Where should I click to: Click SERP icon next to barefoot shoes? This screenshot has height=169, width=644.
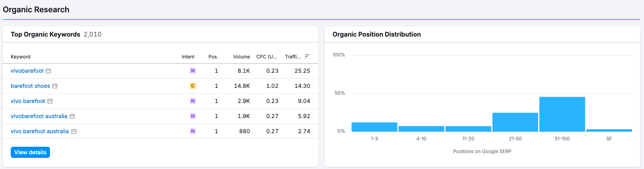pyautogui.click(x=55, y=86)
